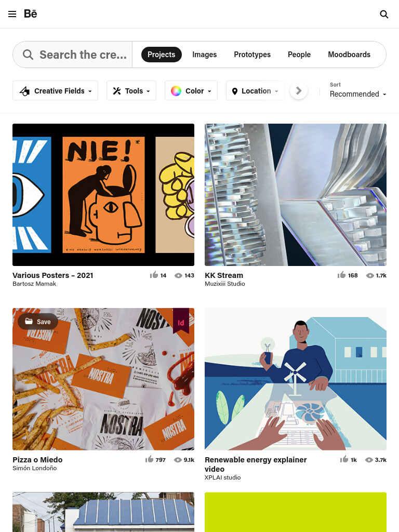Open the hamburger navigation menu

pyautogui.click(x=12, y=14)
